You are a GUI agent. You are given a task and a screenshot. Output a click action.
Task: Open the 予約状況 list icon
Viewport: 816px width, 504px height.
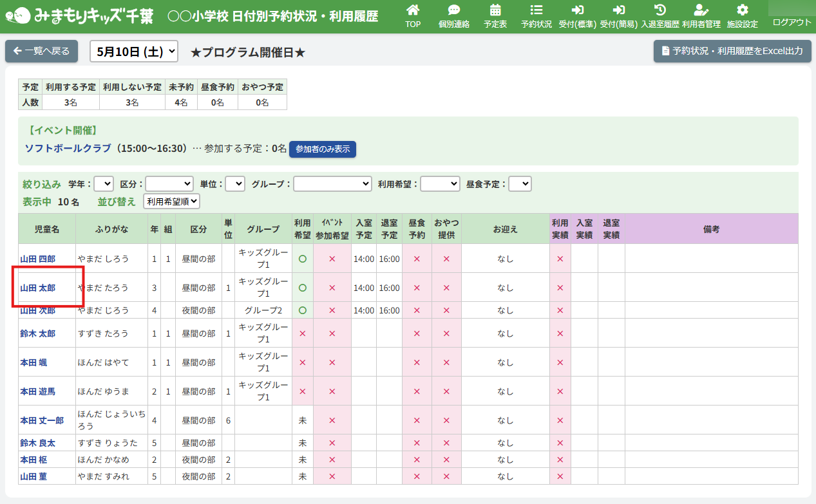pos(536,10)
